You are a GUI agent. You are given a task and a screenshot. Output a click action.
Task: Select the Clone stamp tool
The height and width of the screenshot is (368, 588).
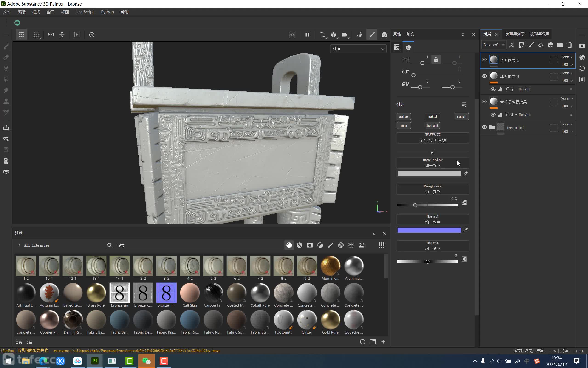pos(6,101)
